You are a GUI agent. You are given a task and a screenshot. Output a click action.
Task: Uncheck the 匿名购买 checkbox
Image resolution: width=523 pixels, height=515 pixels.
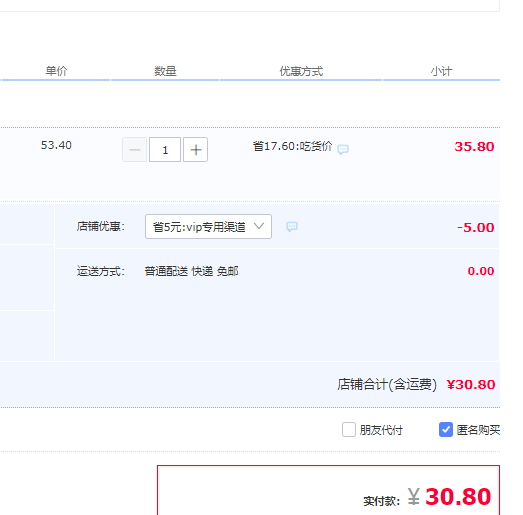coord(446,429)
